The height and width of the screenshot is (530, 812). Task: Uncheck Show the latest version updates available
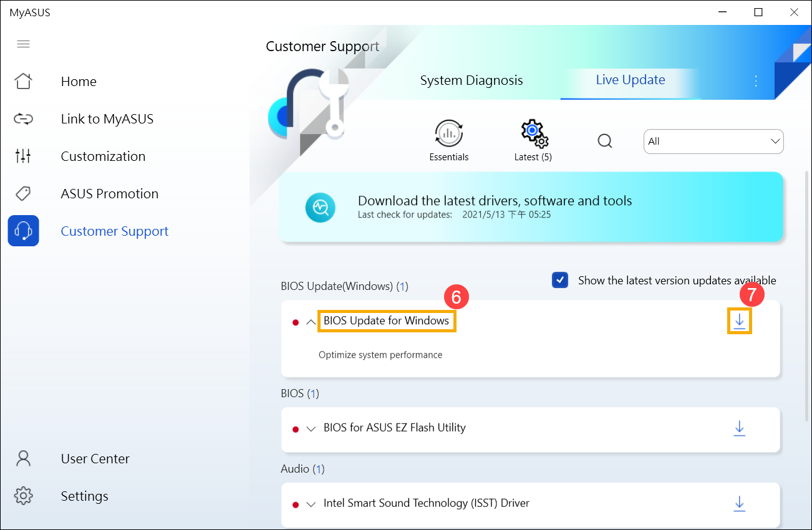(x=560, y=280)
